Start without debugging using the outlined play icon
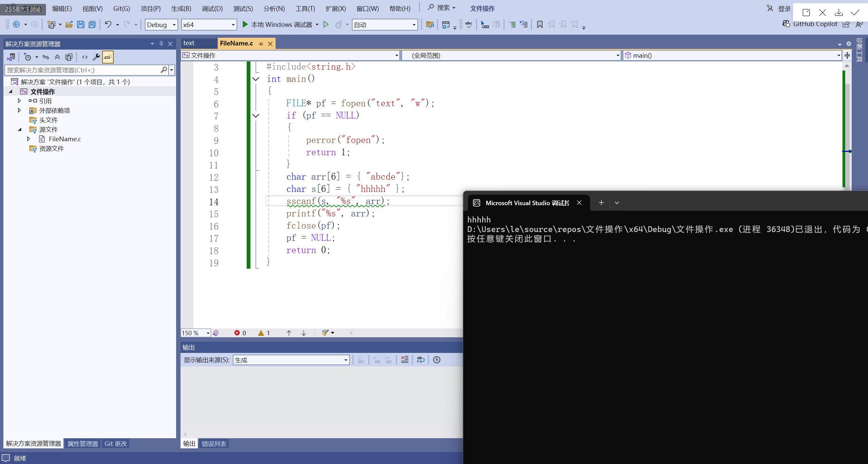 point(326,24)
